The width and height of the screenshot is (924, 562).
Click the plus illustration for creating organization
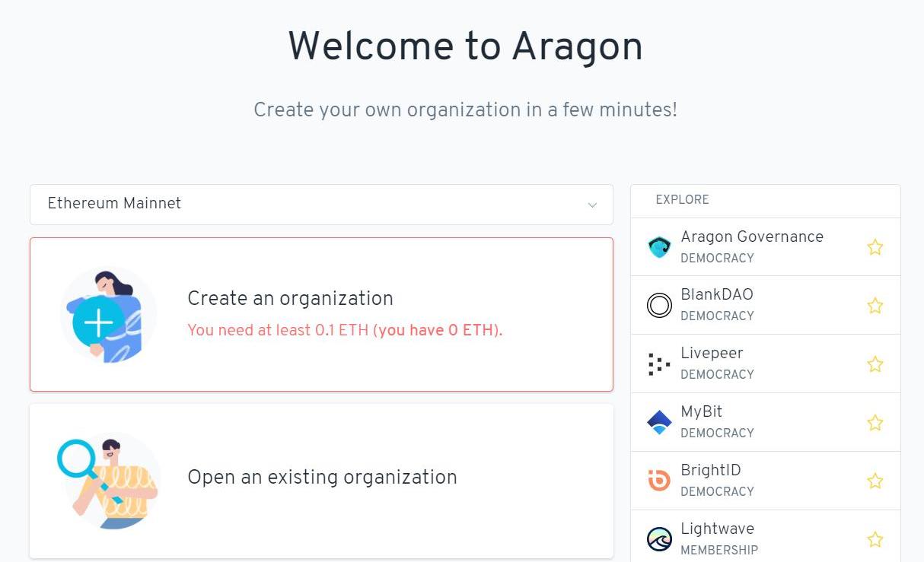(99, 322)
